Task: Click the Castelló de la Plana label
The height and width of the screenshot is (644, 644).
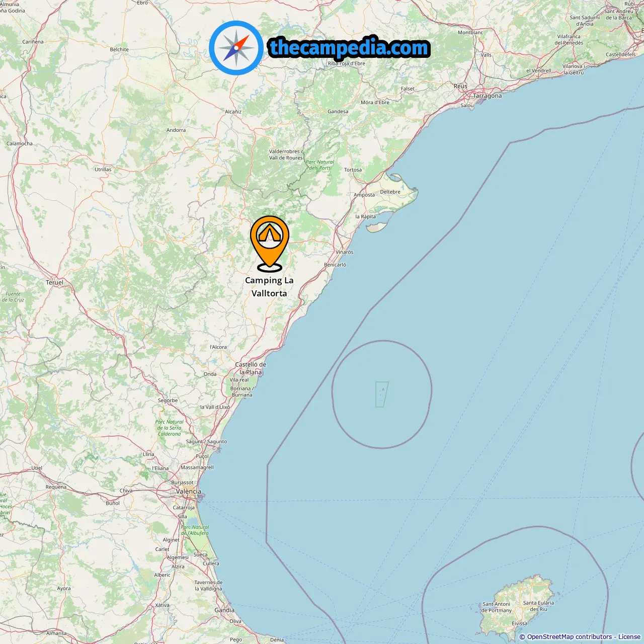Action: pyautogui.click(x=251, y=368)
